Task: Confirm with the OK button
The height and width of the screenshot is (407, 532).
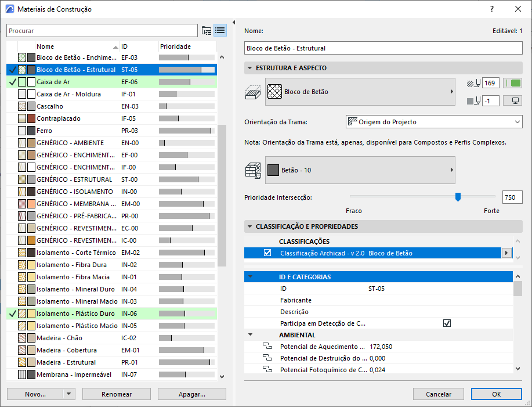Action: pyautogui.click(x=497, y=394)
